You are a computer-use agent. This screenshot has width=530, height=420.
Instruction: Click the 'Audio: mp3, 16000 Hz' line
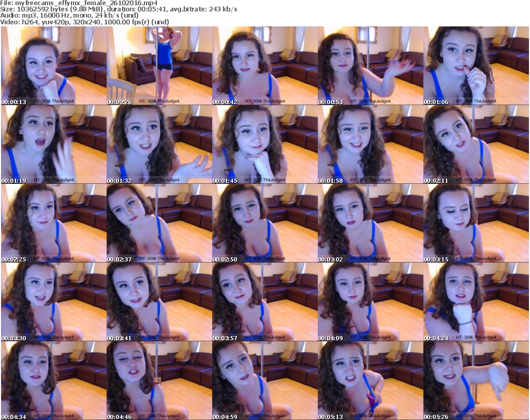tap(69, 16)
